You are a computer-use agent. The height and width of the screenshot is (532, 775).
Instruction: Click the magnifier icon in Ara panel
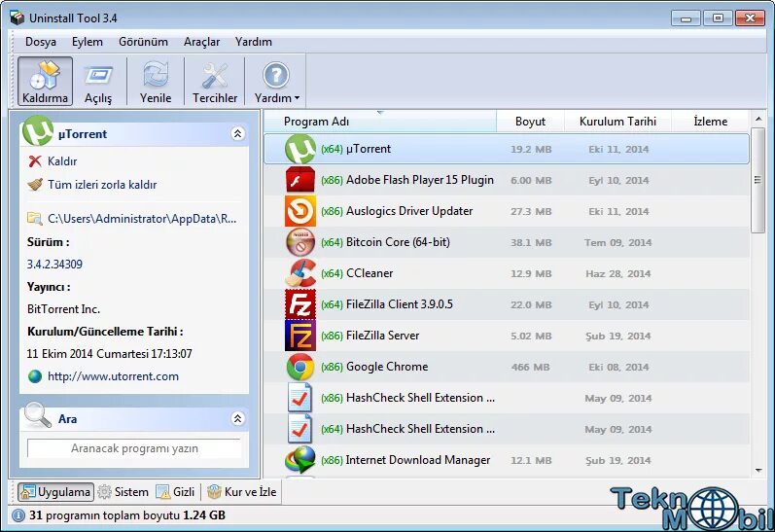[x=38, y=415]
